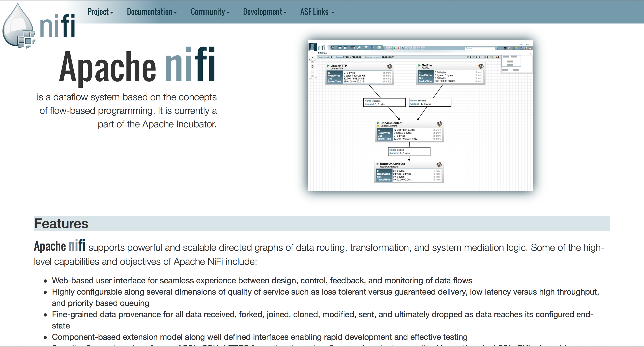Click the about link in screenshot
The height and width of the screenshot is (347, 644).
[528, 45]
